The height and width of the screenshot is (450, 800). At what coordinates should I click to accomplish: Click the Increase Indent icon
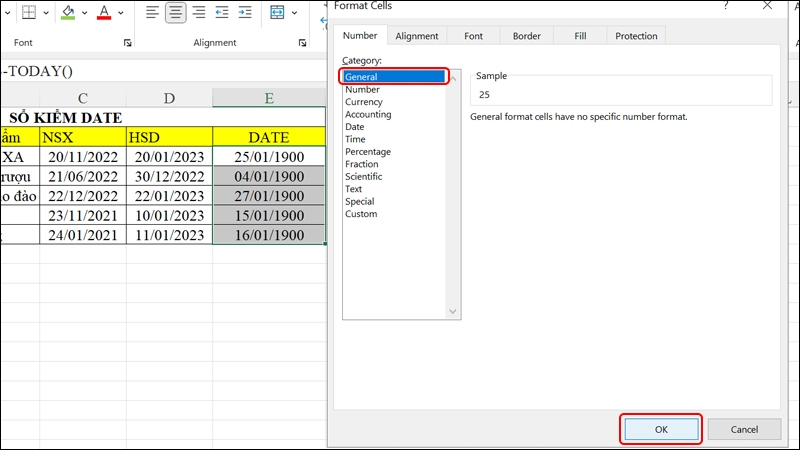coord(245,12)
